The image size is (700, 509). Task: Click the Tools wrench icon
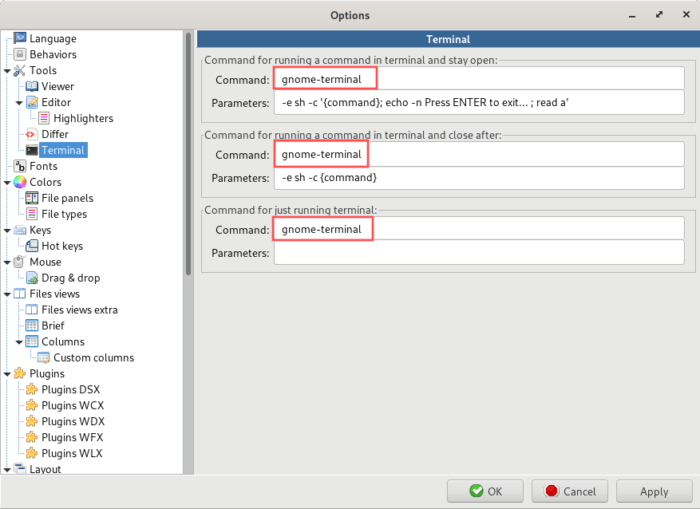click(20, 71)
